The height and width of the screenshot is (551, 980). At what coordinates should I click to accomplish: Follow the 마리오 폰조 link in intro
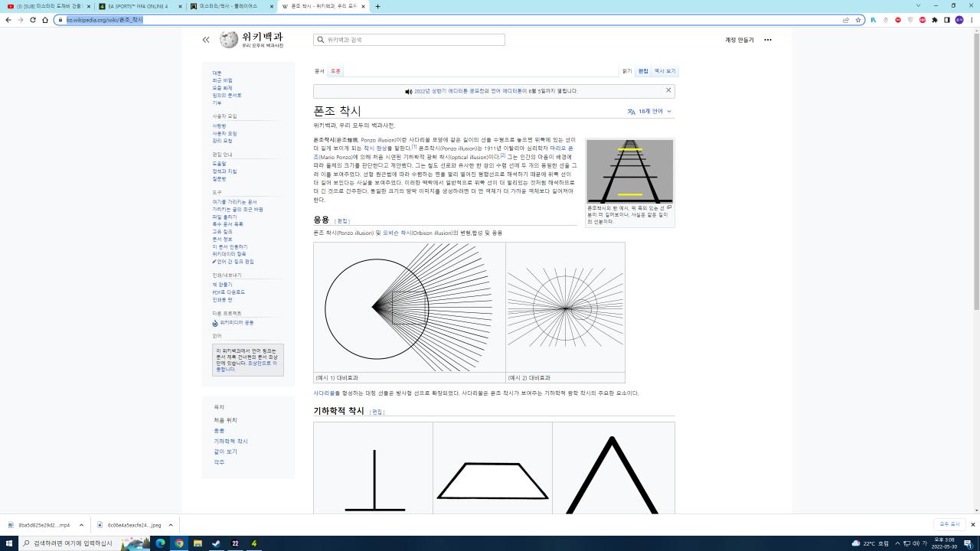561,148
